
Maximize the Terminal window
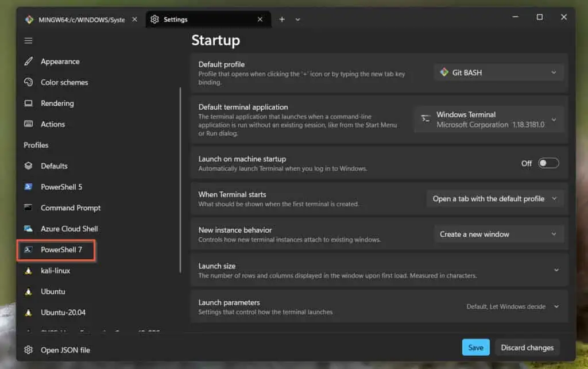pos(539,17)
